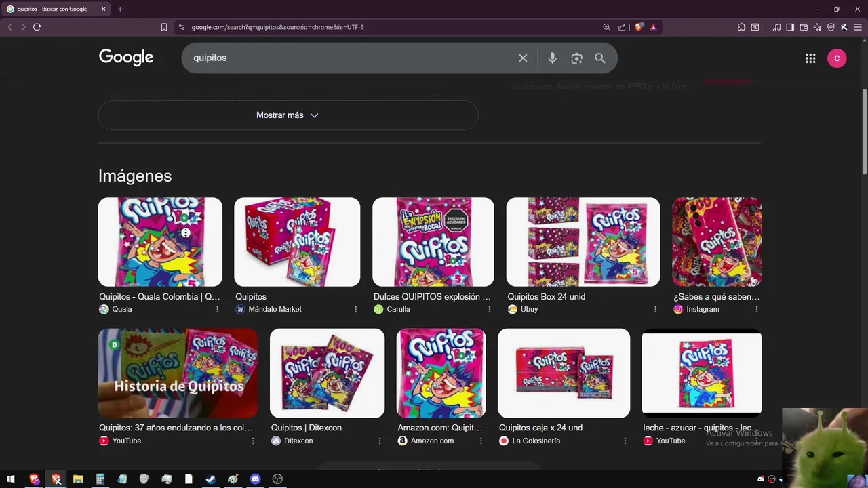This screenshot has width=868, height=488.
Task: Open the Carulla Quipitos bag thumbnail
Action: tap(433, 242)
